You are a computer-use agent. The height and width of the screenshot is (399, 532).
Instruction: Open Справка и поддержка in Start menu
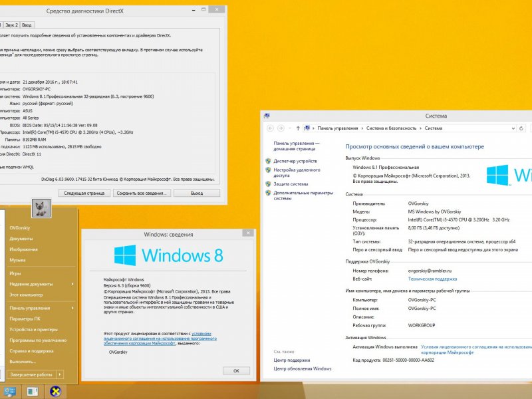click(x=31, y=351)
